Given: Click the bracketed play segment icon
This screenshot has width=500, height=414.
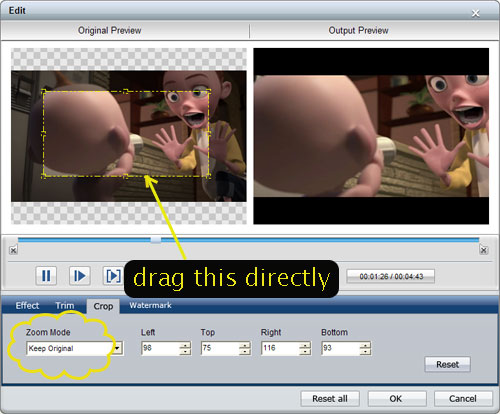Looking at the screenshot, I should click(x=113, y=276).
